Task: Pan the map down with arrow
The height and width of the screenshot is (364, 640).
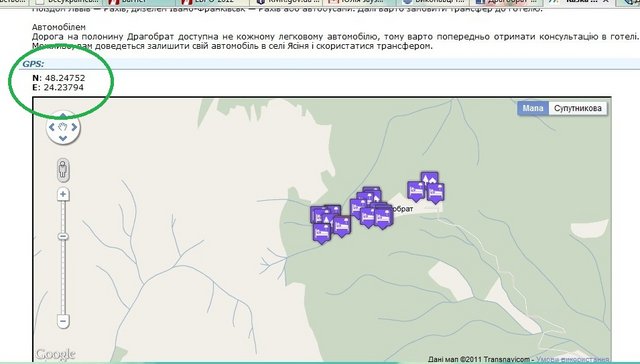Action: (x=63, y=138)
